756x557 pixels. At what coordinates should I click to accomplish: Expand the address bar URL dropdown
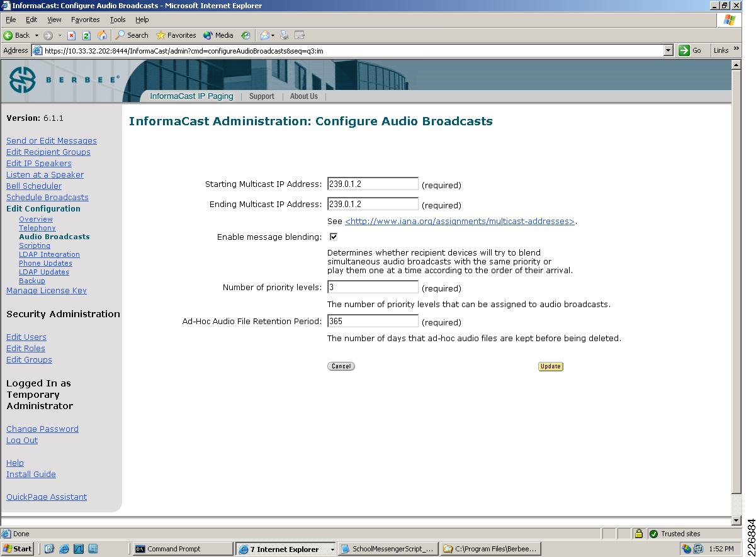click(x=669, y=50)
